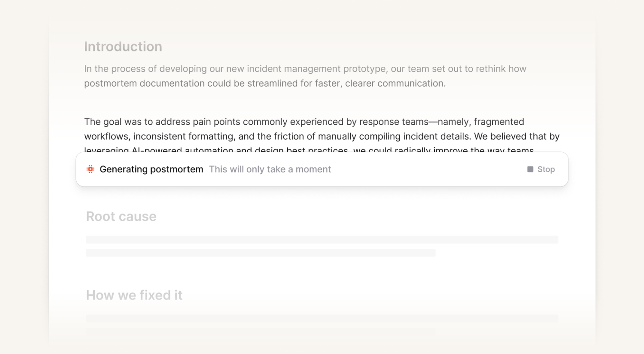Click the partially hidden line 'leveraging AI-powered automation'
The width and height of the screenshot is (644, 354).
pos(158,149)
